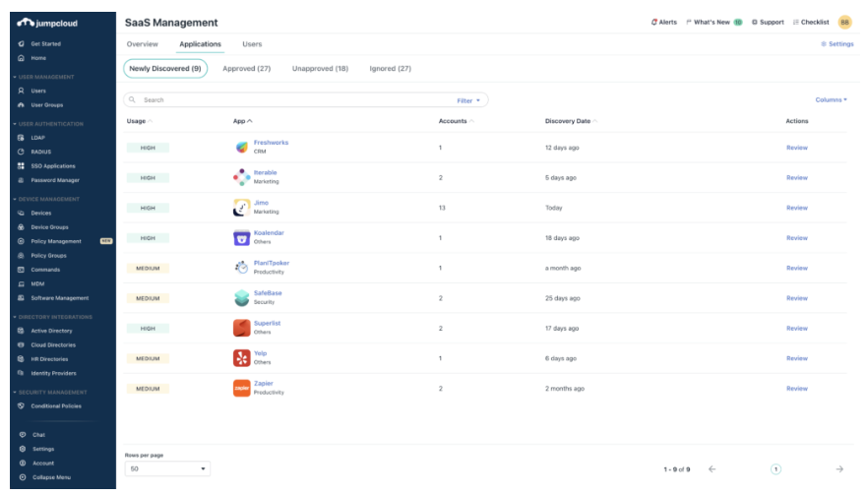868x496 pixels.
Task: Click the Freshworks app icon
Action: [x=242, y=148]
